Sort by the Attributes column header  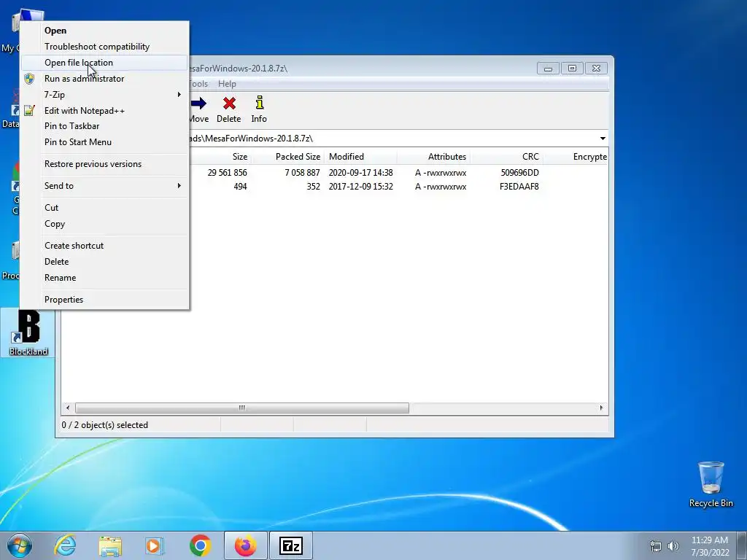[x=447, y=157]
